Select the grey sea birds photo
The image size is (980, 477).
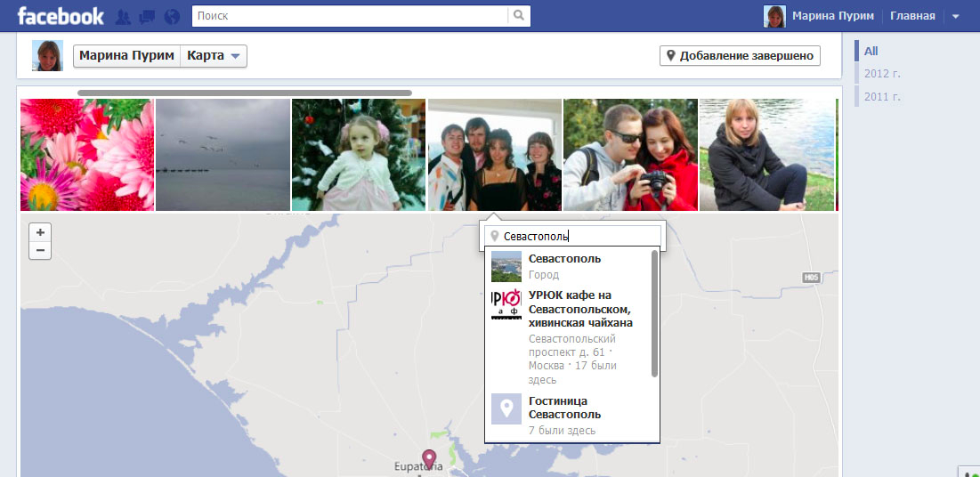[223, 155]
